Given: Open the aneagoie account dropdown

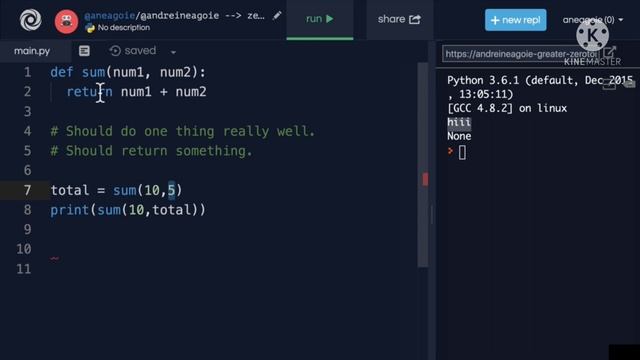Looking at the screenshot, I should (593, 20).
